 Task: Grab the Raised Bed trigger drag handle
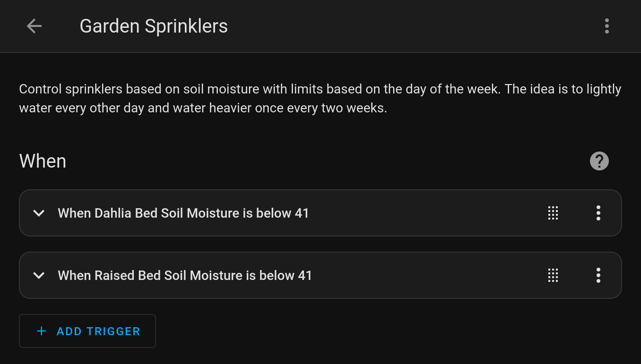[x=553, y=275]
